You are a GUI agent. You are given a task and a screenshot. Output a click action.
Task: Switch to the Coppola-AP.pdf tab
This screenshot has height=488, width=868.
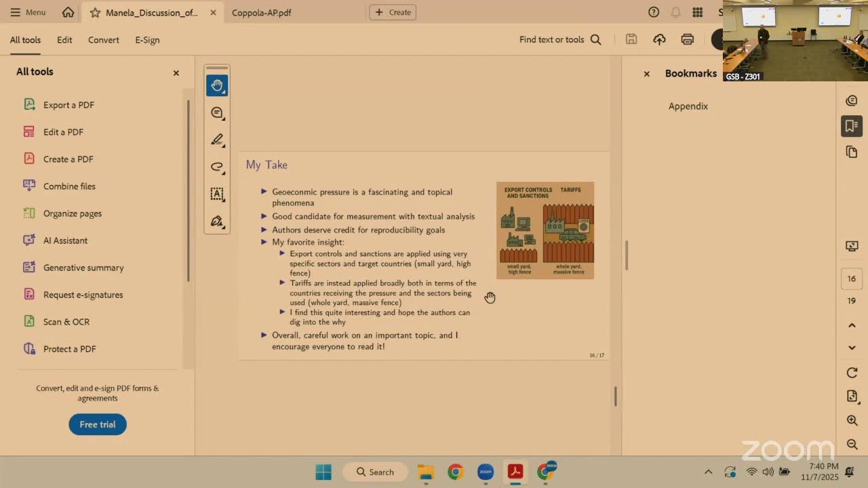262,12
